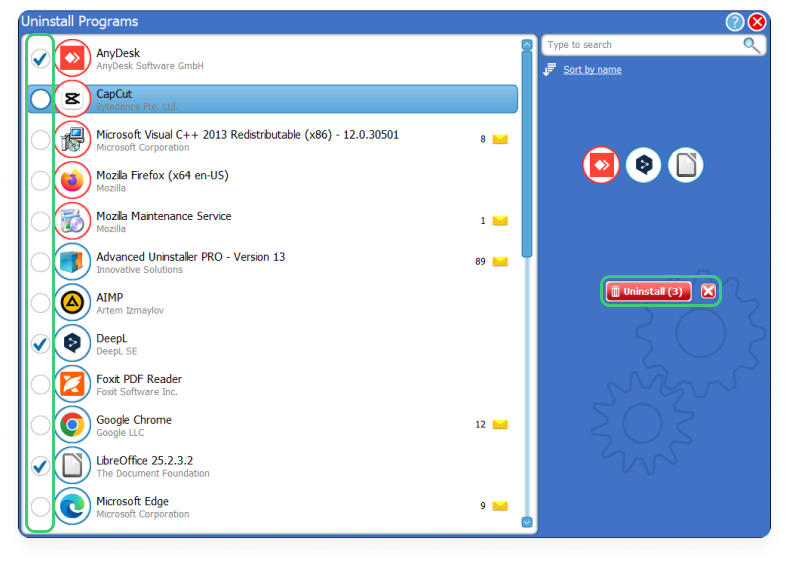The width and height of the screenshot is (789, 564).
Task: Uncheck the DeepL checkbox
Action: click(x=40, y=344)
